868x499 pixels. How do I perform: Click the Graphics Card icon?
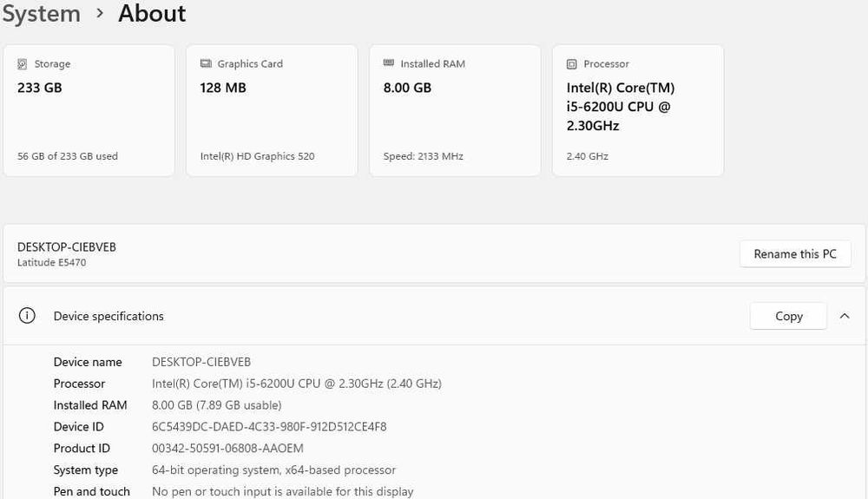click(206, 64)
